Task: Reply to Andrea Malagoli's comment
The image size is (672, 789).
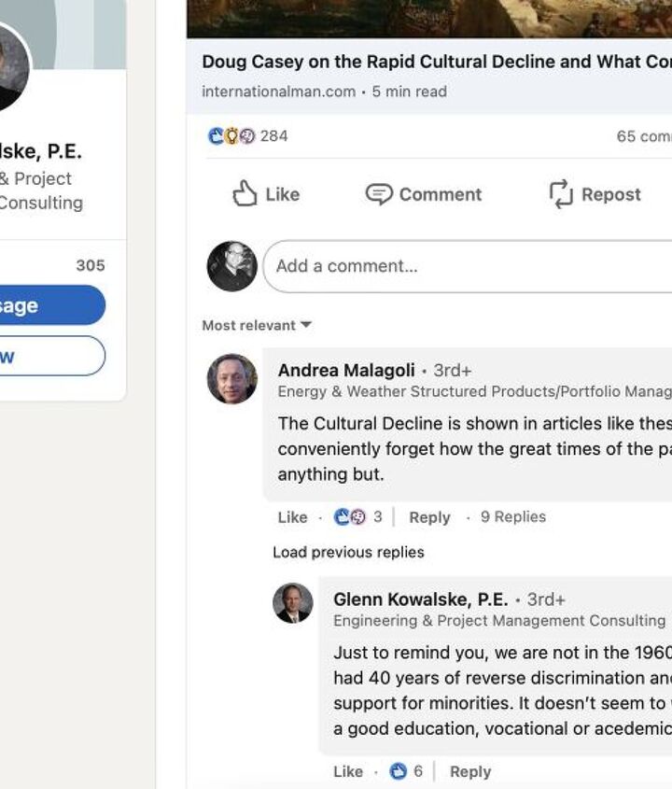Action: pos(429,517)
